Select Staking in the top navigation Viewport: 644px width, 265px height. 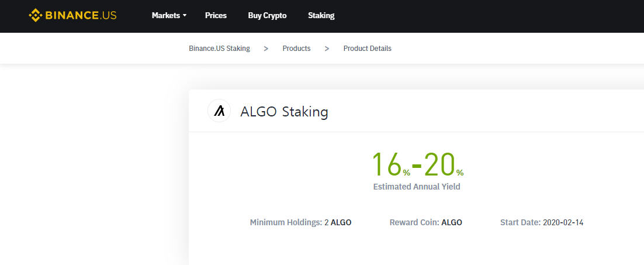click(321, 16)
